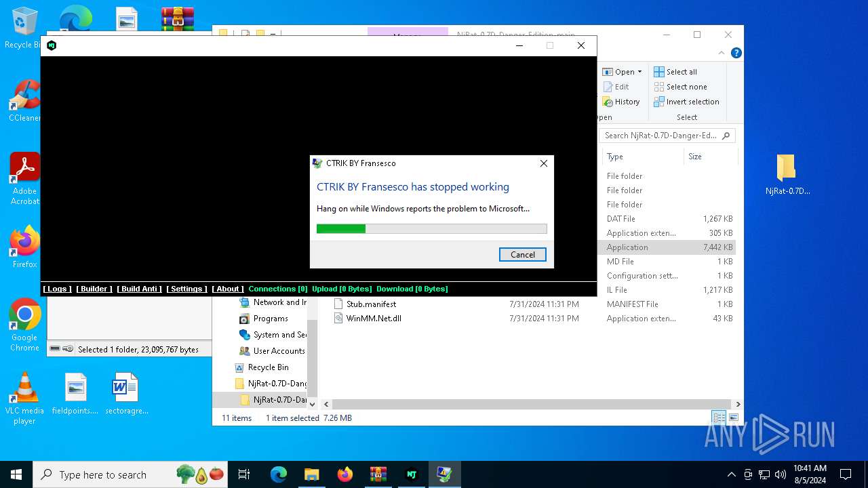The width and height of the screenshot is (868, 488).
Task: Open Task View on the taskbar
Action: pyautogui.click(x=244, y=474)
